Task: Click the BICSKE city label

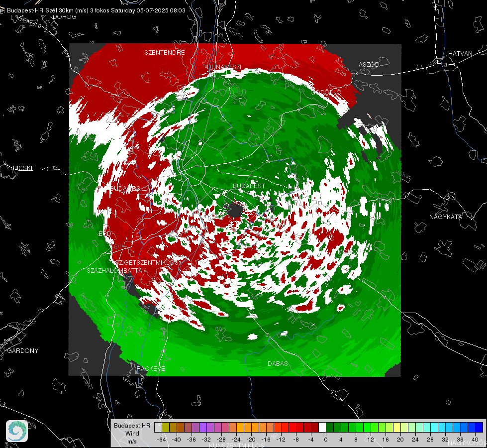Action: coord(23,168)
